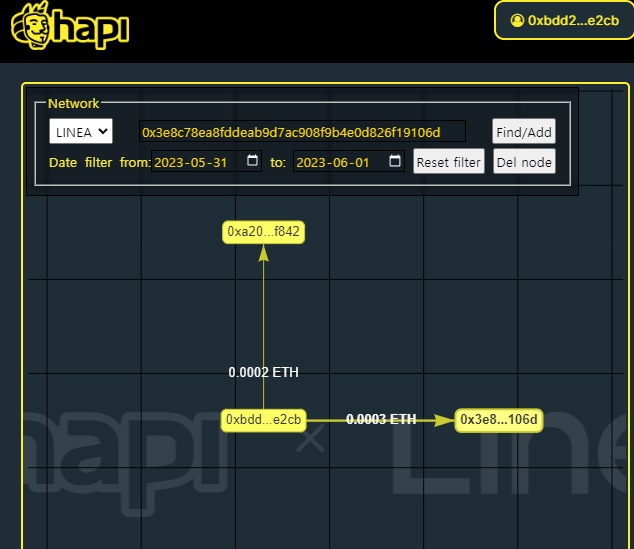Click the to date field 2023-06-01
Image resolution: width=634 pixels, height=549 pixels.
pyautogui.click(x=349, y=161)
